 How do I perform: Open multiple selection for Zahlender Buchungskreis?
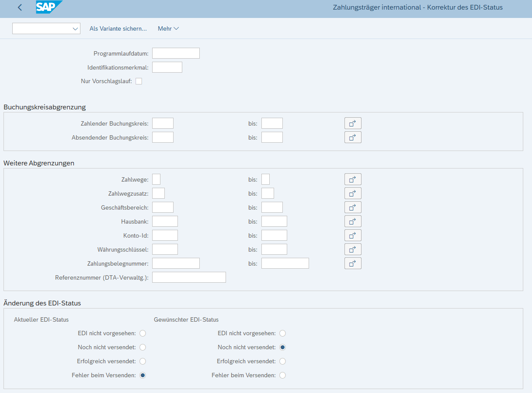click(x=353, y=123)
